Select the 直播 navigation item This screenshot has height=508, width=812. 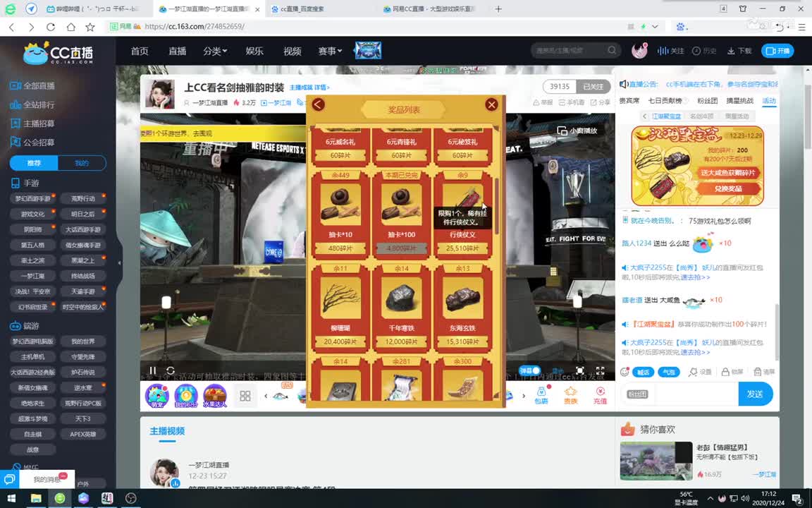click(x=177, y=51)
